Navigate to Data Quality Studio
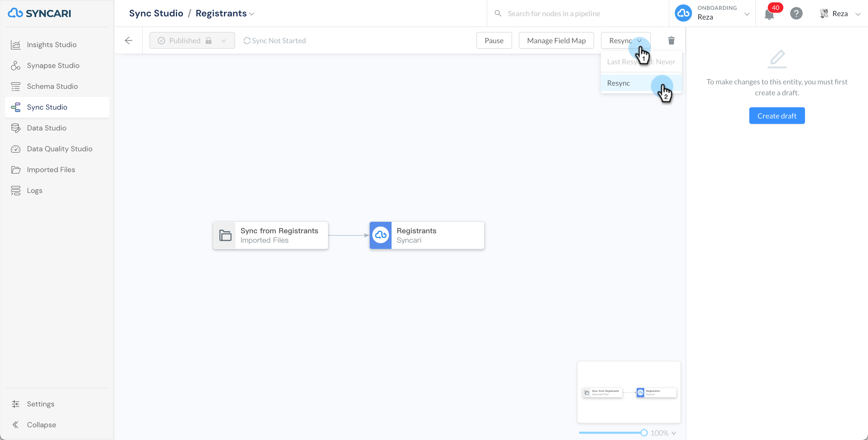The height and width of the screenshot is (440, 868). click(x=57, y=149)
